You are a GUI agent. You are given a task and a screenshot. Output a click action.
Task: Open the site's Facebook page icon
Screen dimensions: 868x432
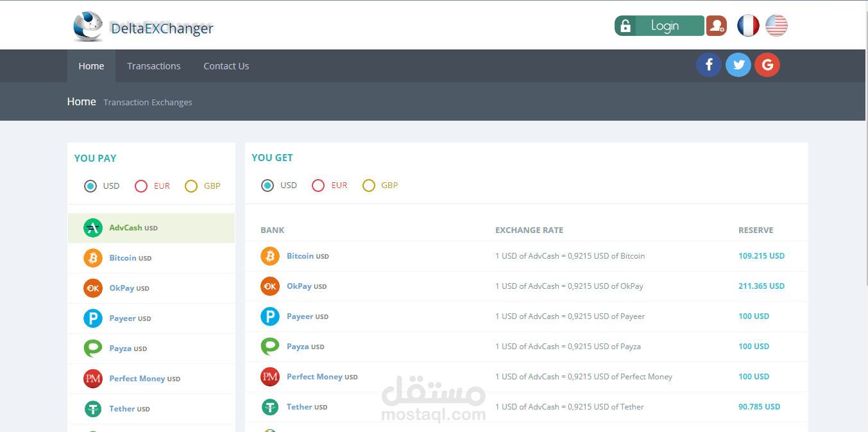point(709,65)
